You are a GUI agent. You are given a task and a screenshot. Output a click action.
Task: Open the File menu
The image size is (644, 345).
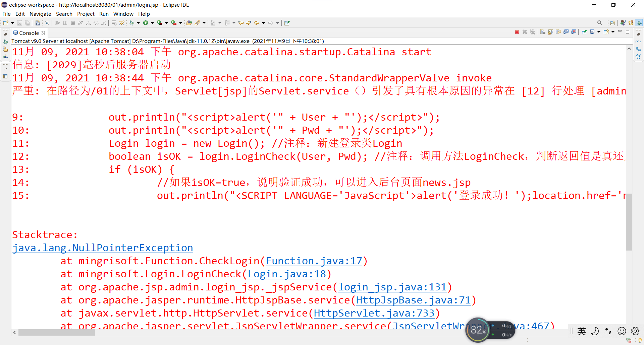(6, 14)
